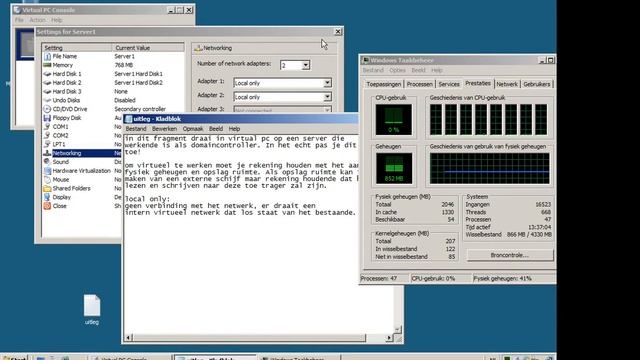Click the Setting column header
640x360 pixels.
[x=77, y=48]
